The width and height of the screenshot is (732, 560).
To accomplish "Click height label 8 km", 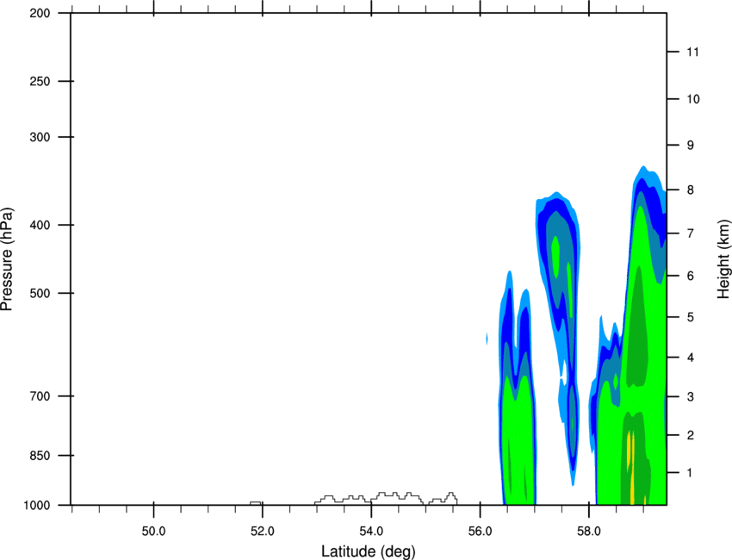I will coord(691,190).
